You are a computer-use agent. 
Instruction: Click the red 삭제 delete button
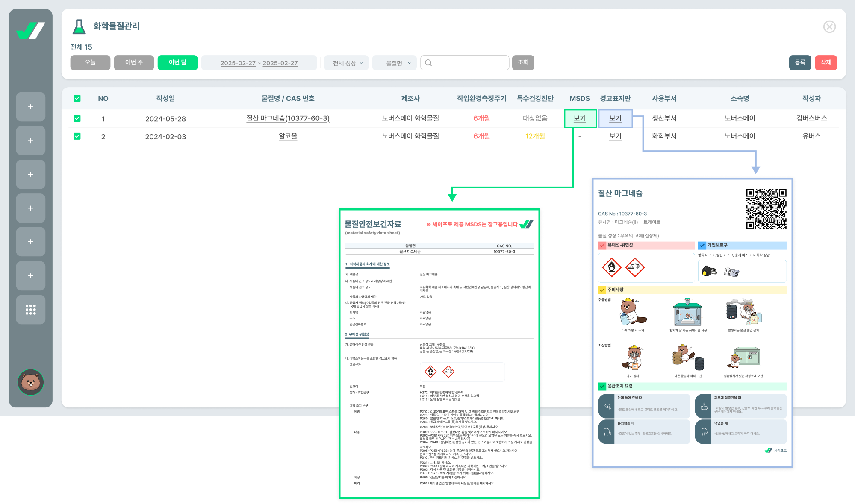(x=826, y=62)
